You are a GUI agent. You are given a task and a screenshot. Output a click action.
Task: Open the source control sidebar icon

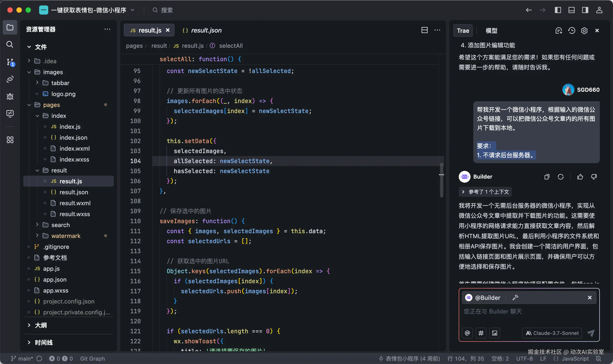[x=10, y=62]
